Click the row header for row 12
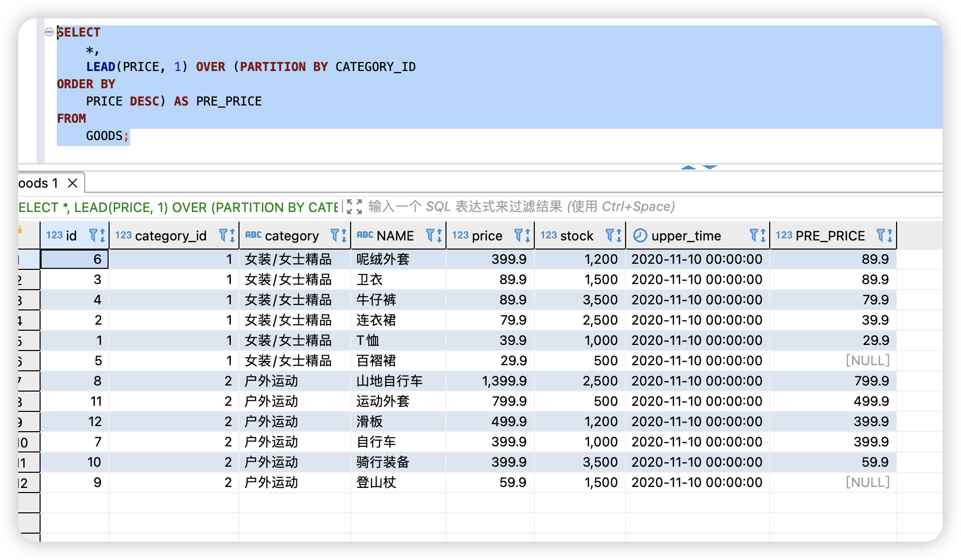 point(29,482)
